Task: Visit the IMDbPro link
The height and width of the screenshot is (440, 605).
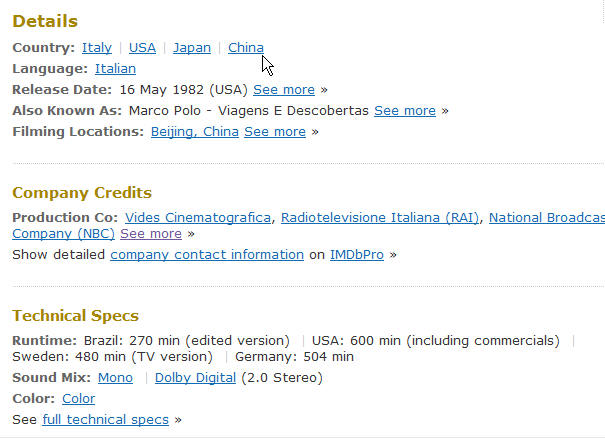Action: 357,255
